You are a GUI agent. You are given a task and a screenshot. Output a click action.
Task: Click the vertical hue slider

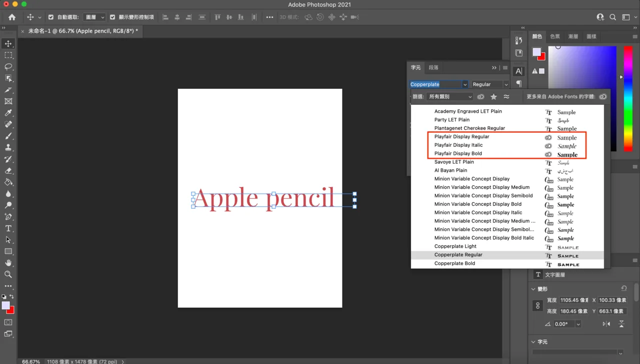[x=628, y=98]
